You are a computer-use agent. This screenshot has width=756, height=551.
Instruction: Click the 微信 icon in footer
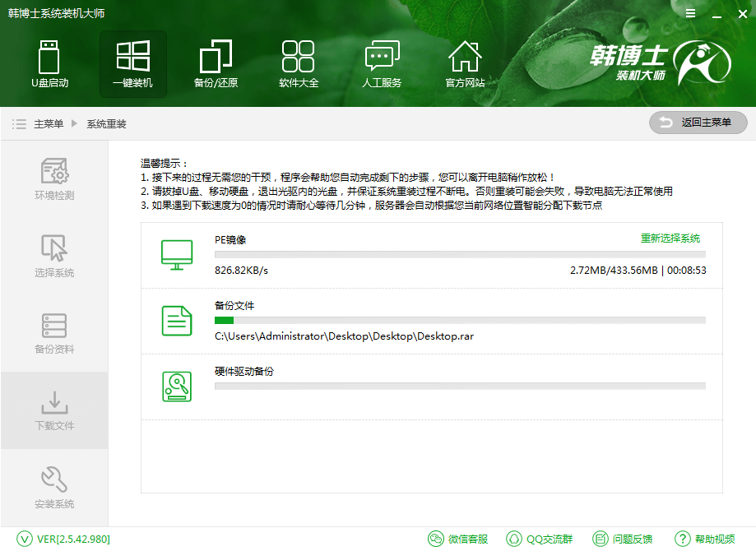(436, 539)
